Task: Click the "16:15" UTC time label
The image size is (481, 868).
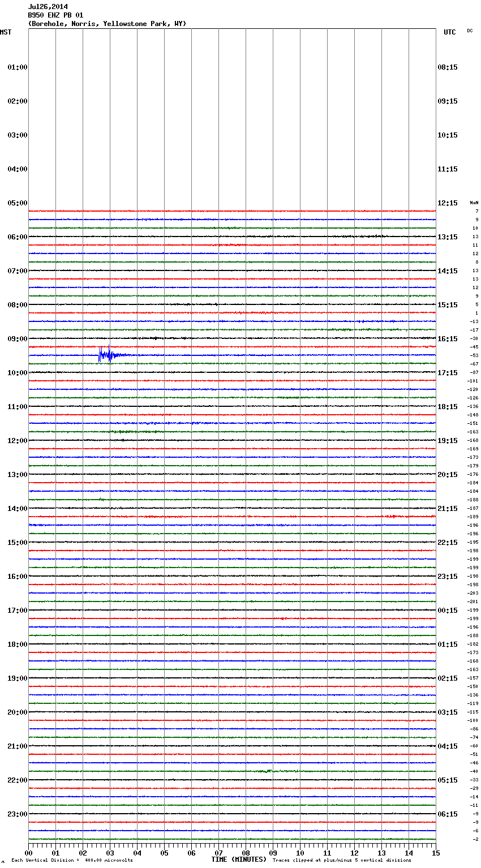Action: click(448, 339)
